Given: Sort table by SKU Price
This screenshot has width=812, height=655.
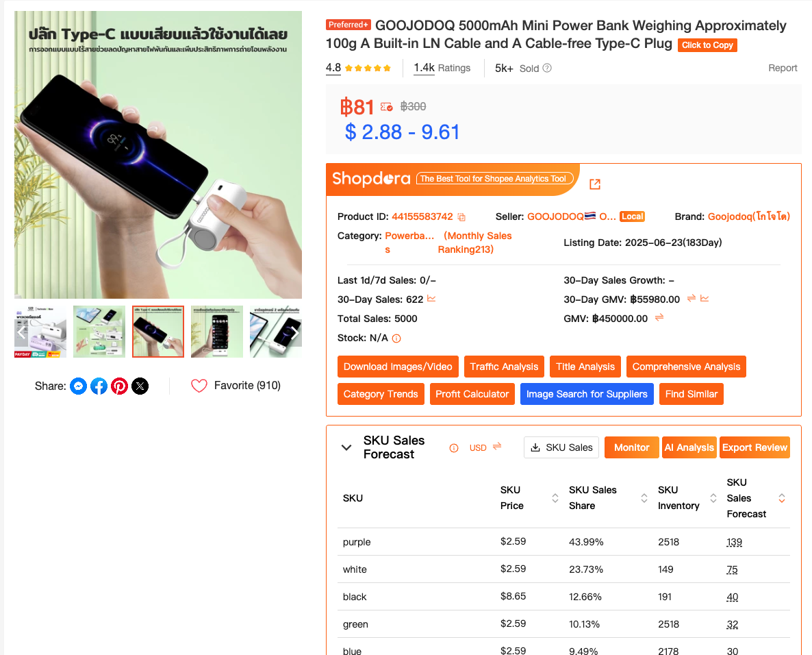Looking at the screenshot, I should tap(555, 498).
